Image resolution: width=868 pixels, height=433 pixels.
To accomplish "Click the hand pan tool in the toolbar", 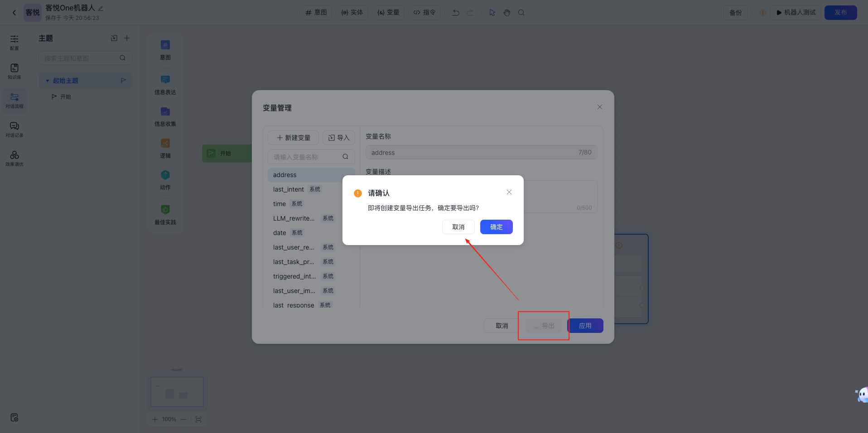I will [507, 13].
